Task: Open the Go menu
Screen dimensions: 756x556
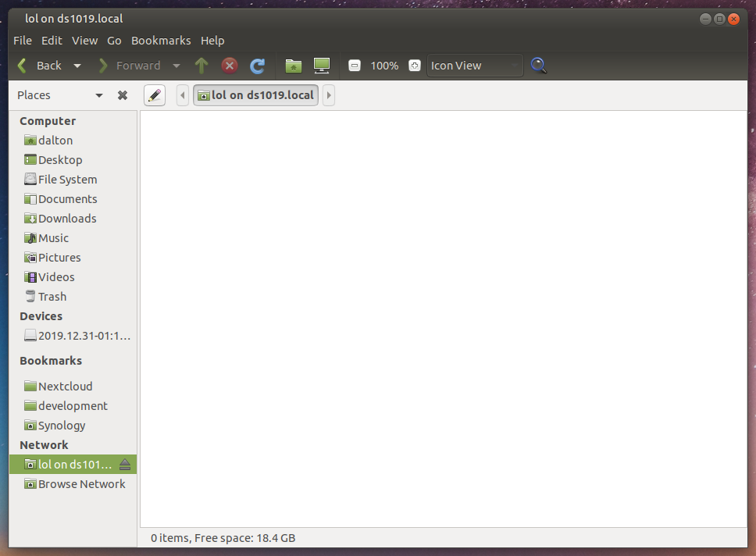Action: click(x=114, y=41)
